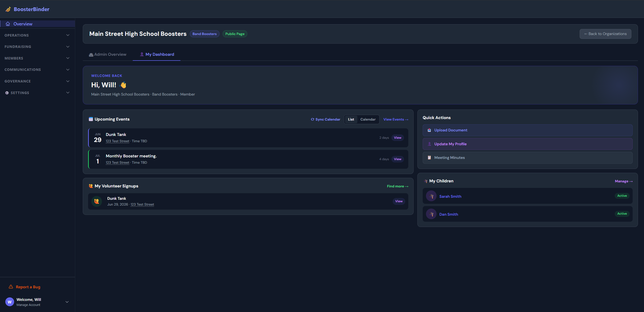Click the Upload Document icon
Viewport: 644px width, 312px height.
click(429, 130)
